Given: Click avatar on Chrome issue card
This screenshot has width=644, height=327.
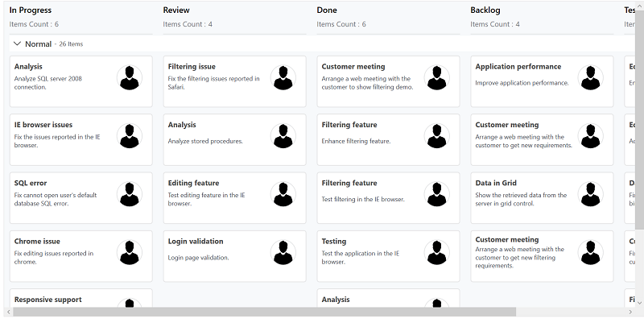Looking at the screenshot, I should tap(130, 253).
